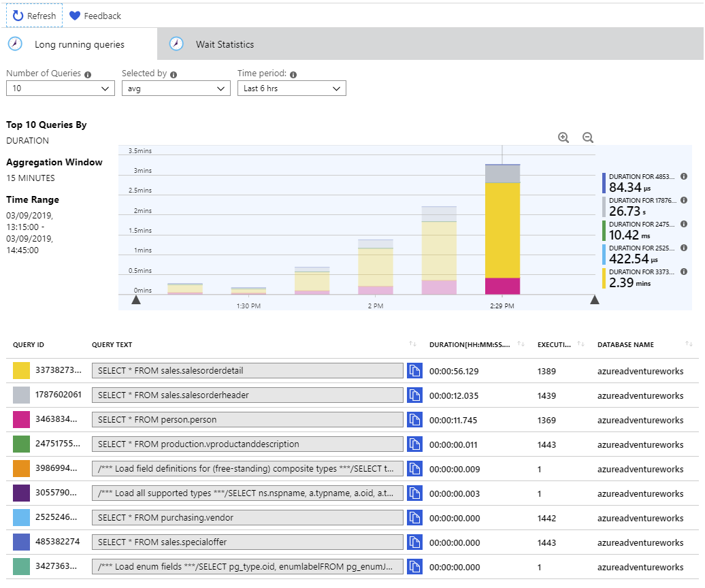Copy the purchasing.vendor query text
This screenshot has height=588, width=705.
click(414, 518)
